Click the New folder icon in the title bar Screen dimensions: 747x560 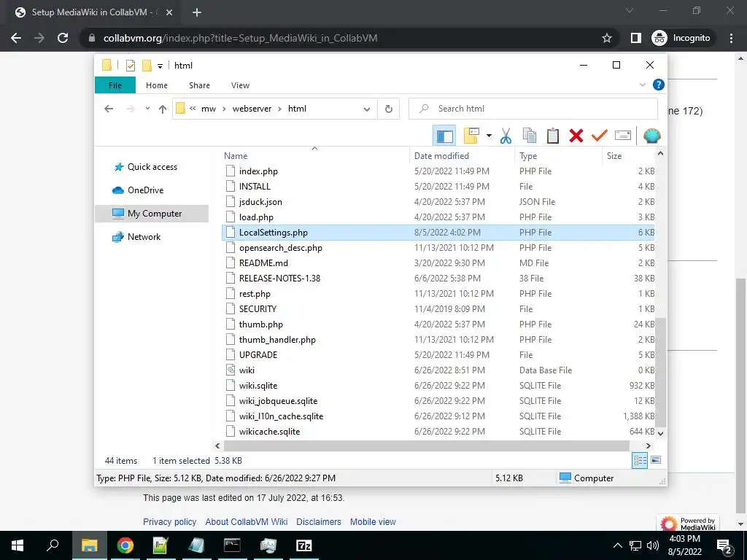coord(147,65)
